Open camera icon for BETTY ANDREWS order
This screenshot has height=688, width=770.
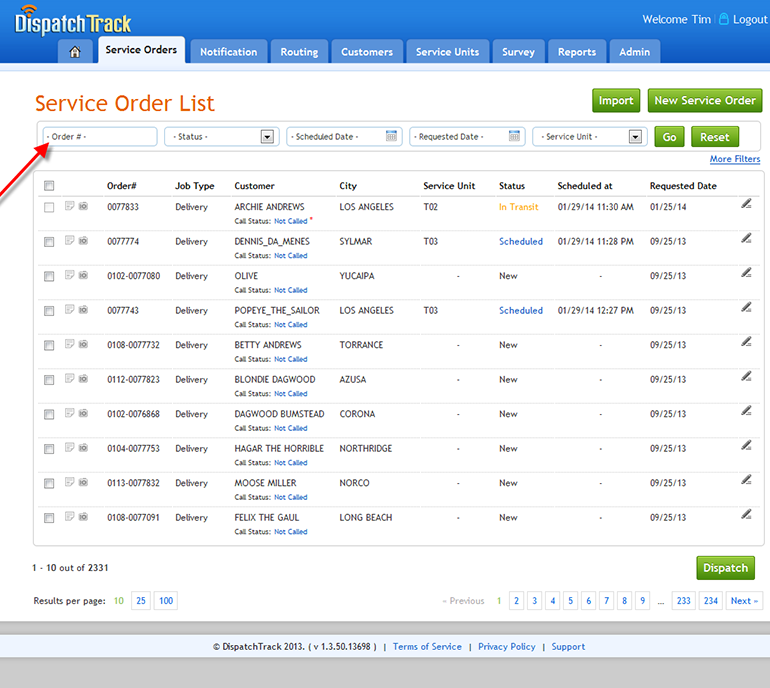[x=83, y=345]
